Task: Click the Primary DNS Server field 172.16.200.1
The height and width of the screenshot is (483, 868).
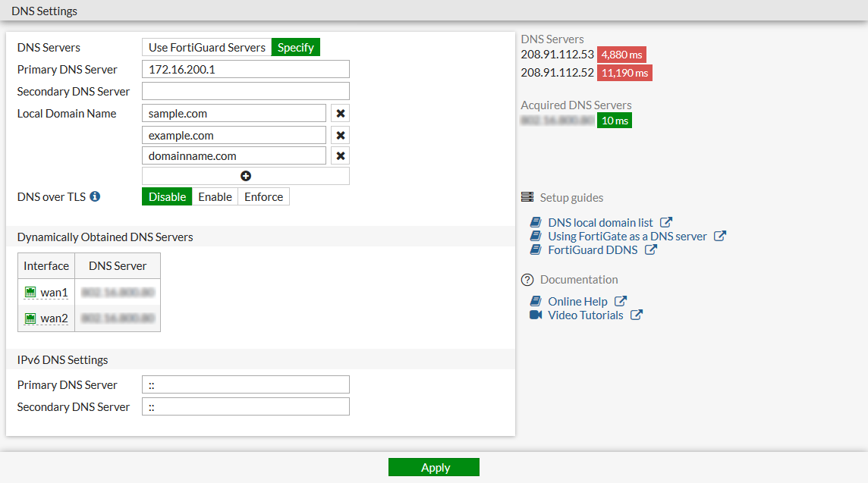Action: (x=246, y=69)
